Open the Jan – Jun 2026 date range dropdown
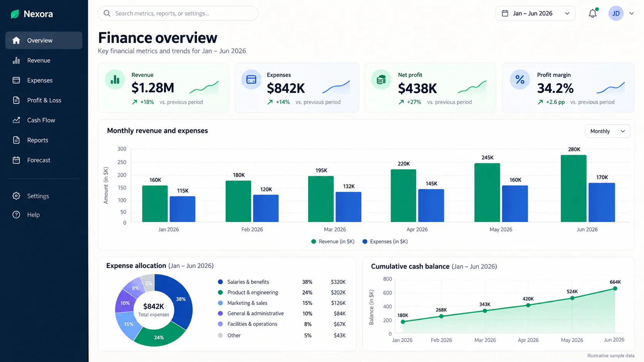The height and width of the screenshot is (362, 644). pos(535,13)
